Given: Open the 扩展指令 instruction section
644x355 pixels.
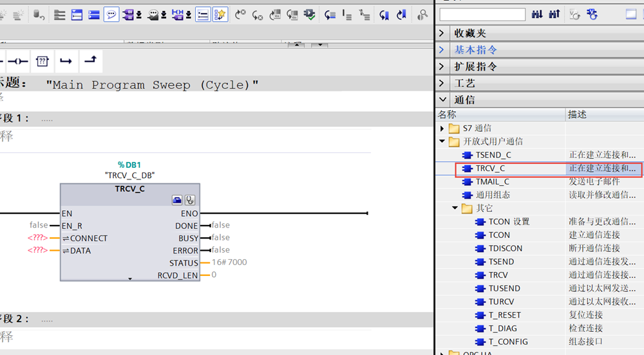Looking at the screenshot, I should coord(475,66).
